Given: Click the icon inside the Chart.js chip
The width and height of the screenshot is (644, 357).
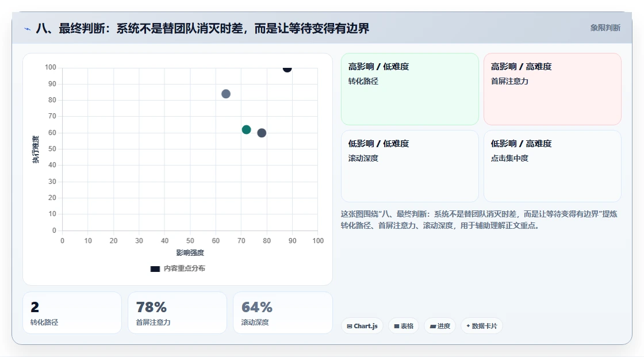Looking at the screenshot, I should click(x=350, y=326).
